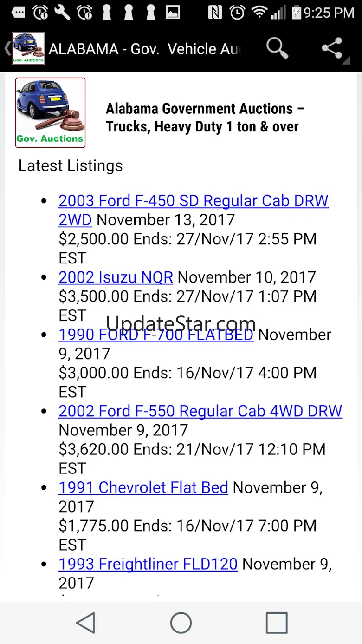Tap the battery indicator icon

pos(296,13)
